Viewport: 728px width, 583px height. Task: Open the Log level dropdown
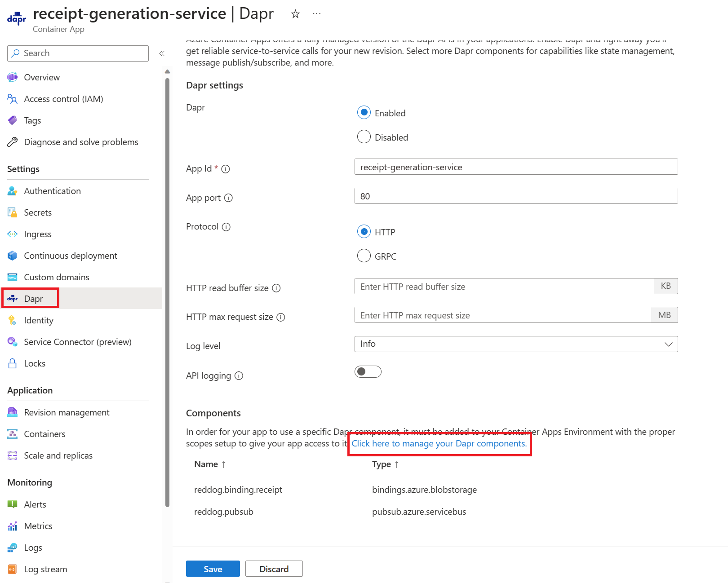click(x=516, y=344)
